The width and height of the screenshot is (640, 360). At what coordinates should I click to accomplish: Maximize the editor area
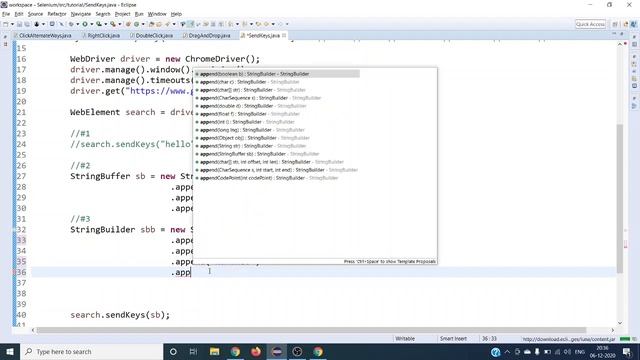pyautogui.click(x=622, y=34)
